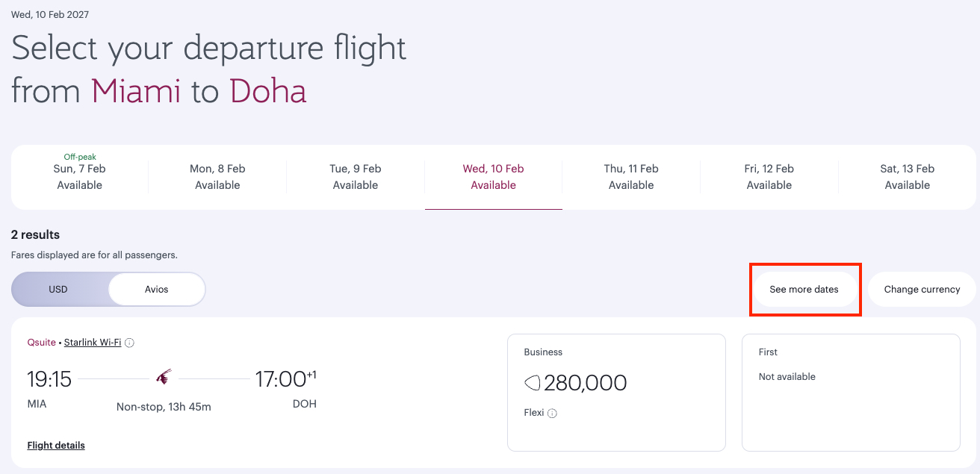Click the First class Not available card
980x474 pixels.
[851, 392]
